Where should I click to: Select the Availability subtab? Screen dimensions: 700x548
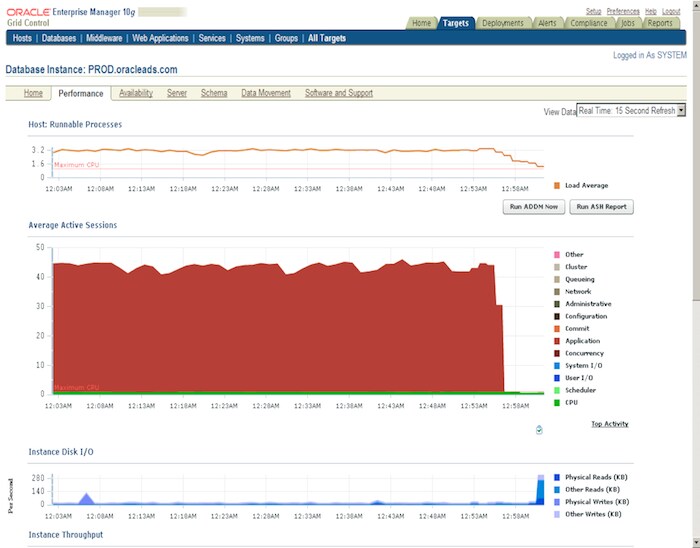[135, 93]
